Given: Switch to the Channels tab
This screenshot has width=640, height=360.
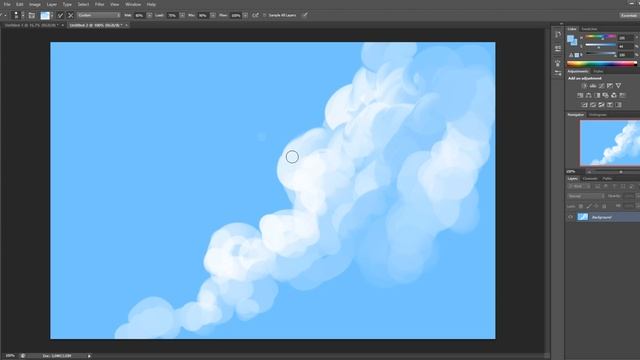Looking at the screenshot, I should (590, 178).
